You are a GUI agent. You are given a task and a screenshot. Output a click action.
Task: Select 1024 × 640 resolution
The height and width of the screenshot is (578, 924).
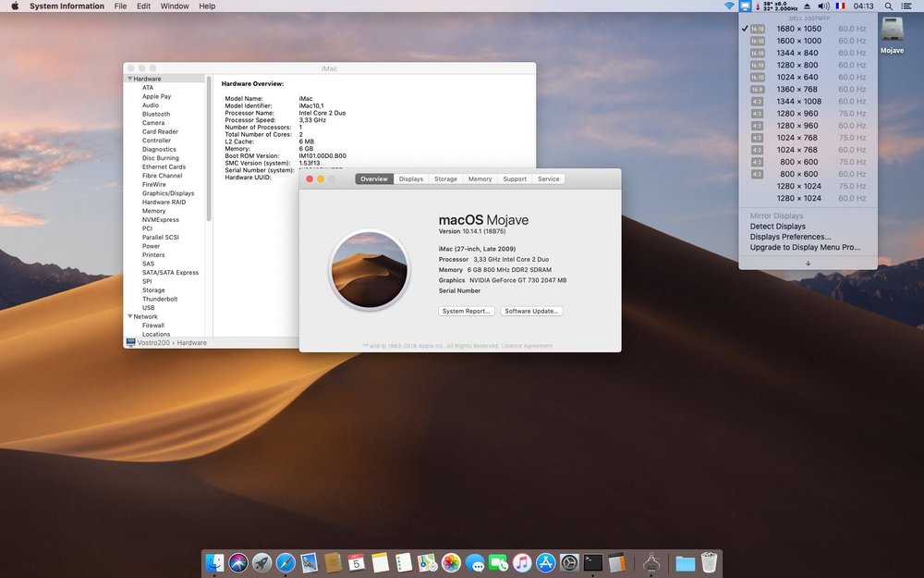808,77
